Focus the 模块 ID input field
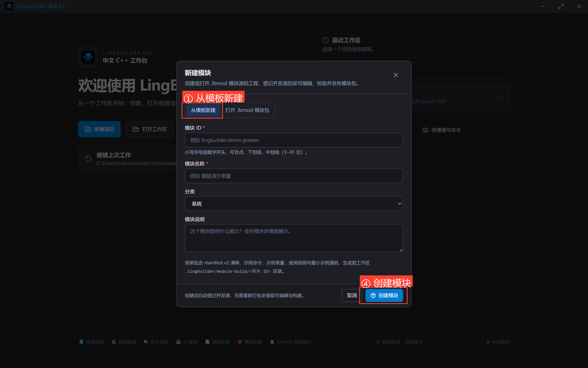 coord(294,140)
